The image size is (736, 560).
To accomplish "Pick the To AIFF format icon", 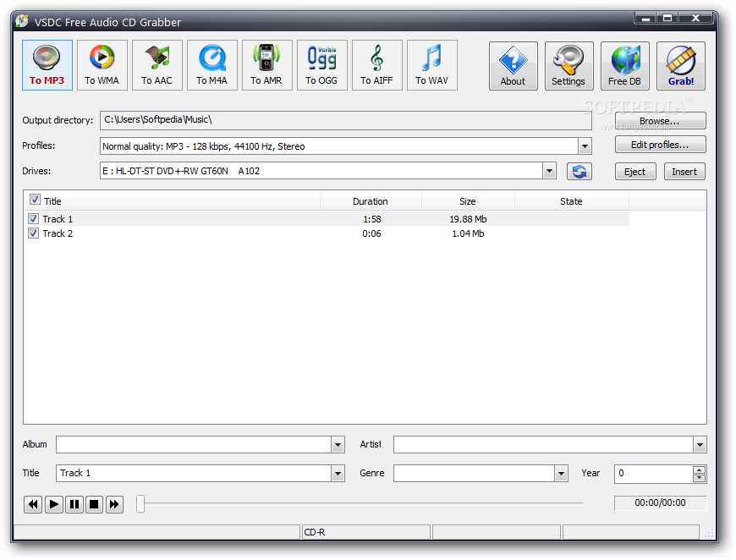I will point(376,65).
